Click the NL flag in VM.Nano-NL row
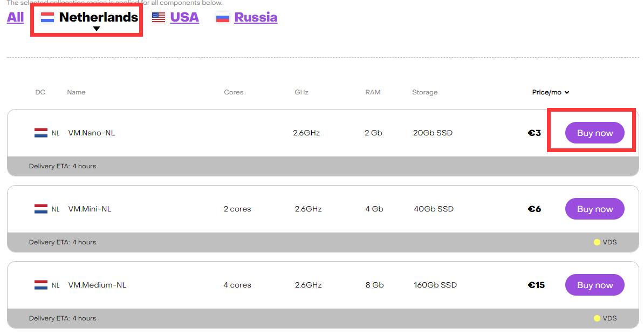644x335 pixels. tap(40, 133)
